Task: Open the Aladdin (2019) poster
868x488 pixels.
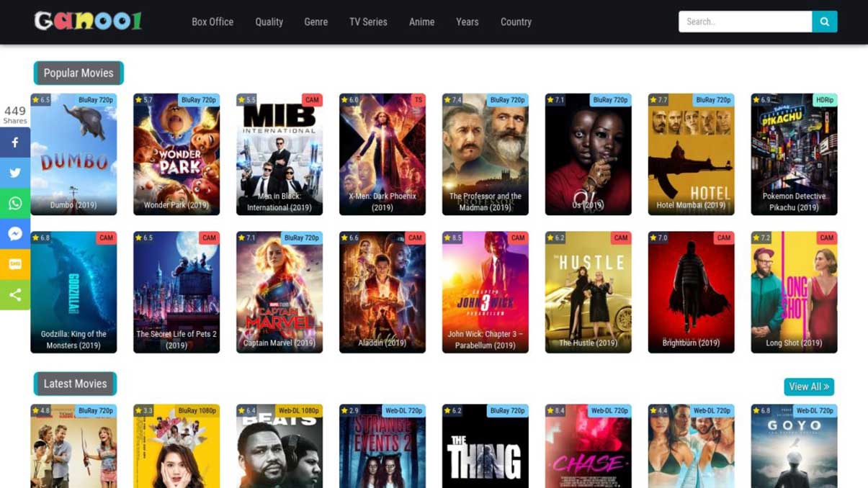Action: point(382,292)
